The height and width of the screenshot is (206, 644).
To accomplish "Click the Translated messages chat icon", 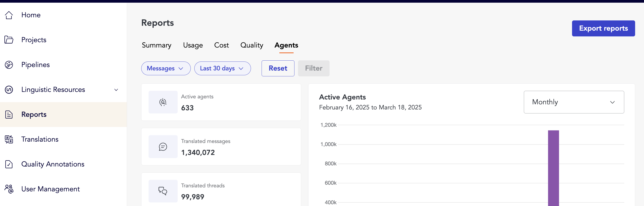I will pyautogui.click(x=163, y=147).
